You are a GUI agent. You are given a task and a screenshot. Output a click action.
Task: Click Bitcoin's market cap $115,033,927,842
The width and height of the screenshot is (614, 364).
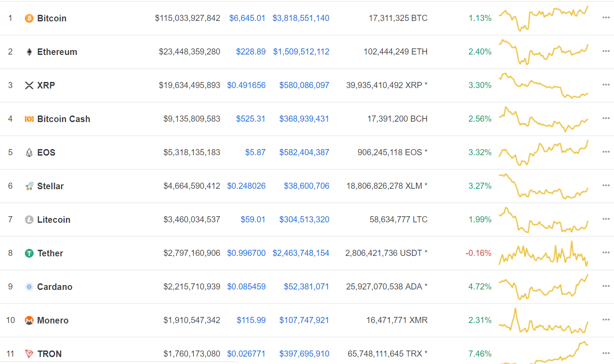tap(188, 18)
